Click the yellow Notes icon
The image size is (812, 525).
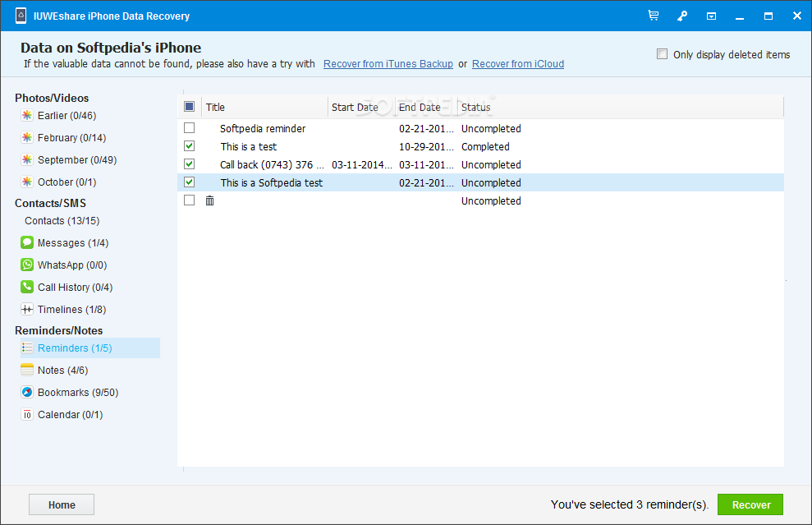27,370
